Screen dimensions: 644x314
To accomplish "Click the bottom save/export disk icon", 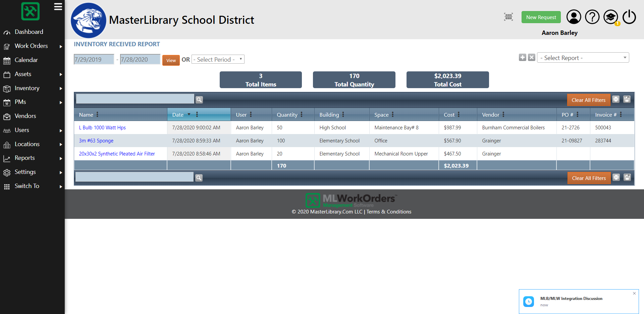I will [x=627, y=177].
